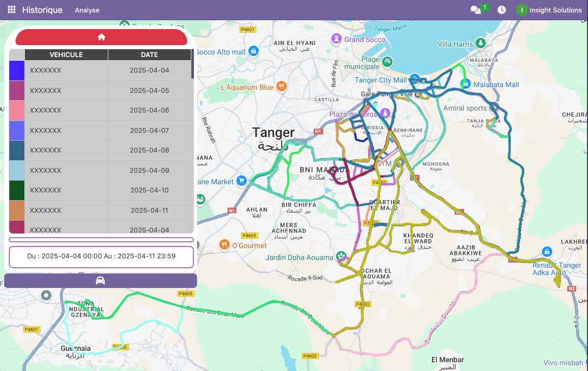This screenshot has height=371, width=588.
Task: Click O'Gourmet restaurant pin
Action: pyautogui.click(x=224, y=245)
